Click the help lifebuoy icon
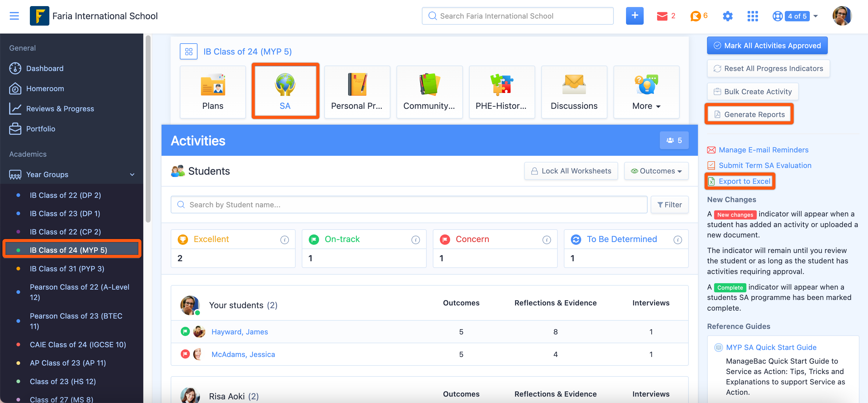 (x=777, y=16)
